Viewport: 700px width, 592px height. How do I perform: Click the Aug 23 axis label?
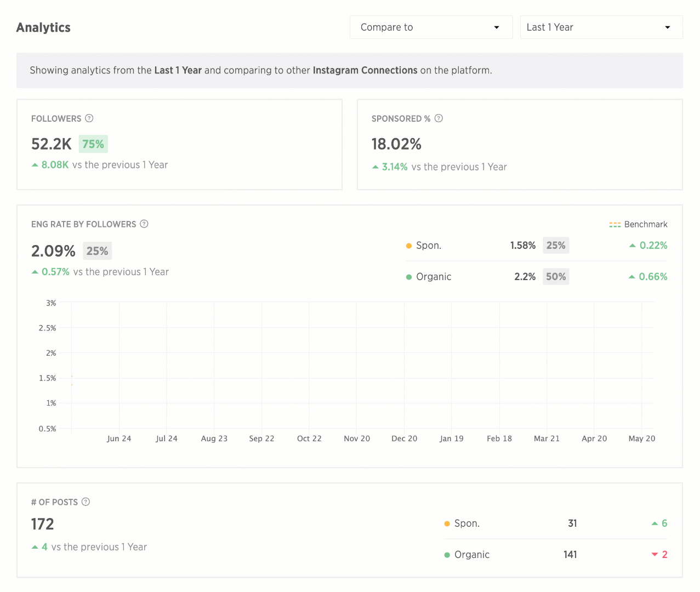pos(214,439)
